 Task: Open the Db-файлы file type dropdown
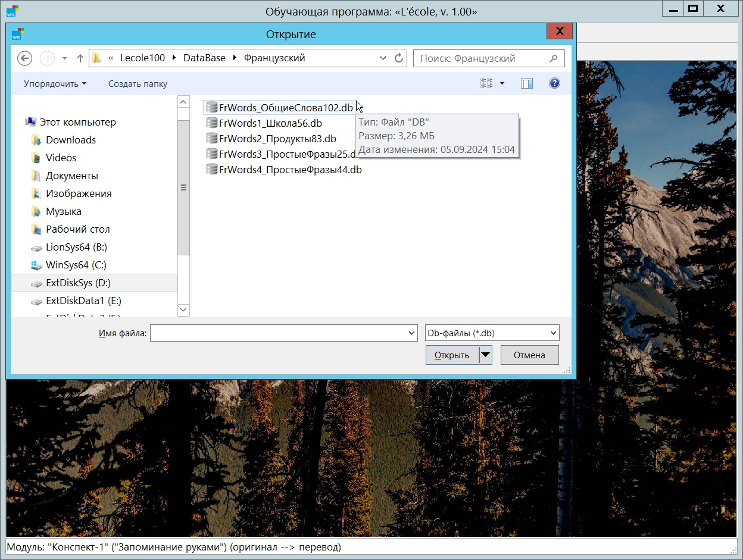tap(492, 333)
